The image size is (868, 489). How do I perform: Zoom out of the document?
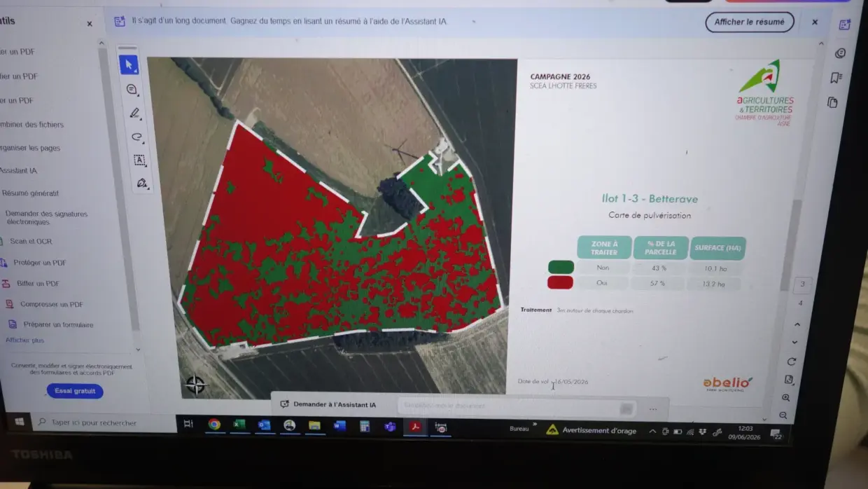click(x=783, y=415)
